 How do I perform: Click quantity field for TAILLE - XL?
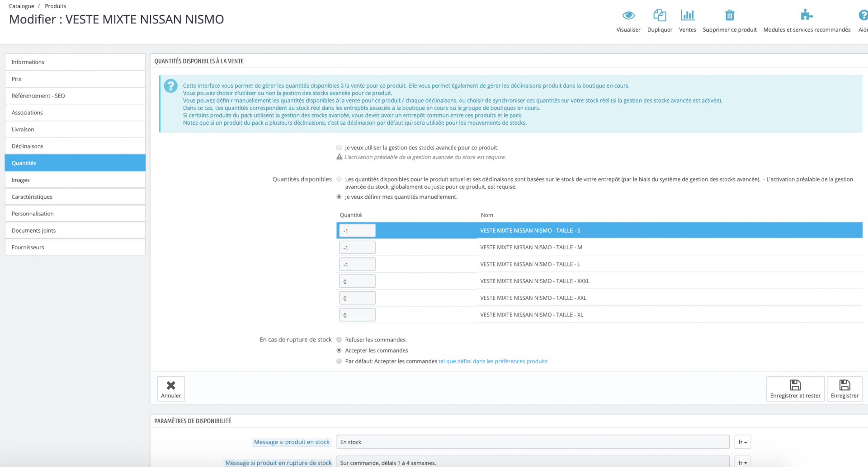click(x=357, y=315)
